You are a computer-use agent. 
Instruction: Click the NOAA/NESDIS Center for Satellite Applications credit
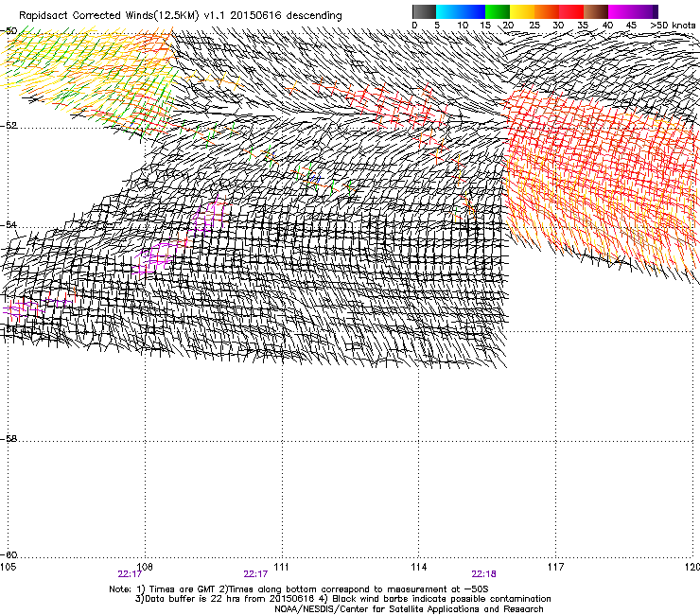coord(409,609)
